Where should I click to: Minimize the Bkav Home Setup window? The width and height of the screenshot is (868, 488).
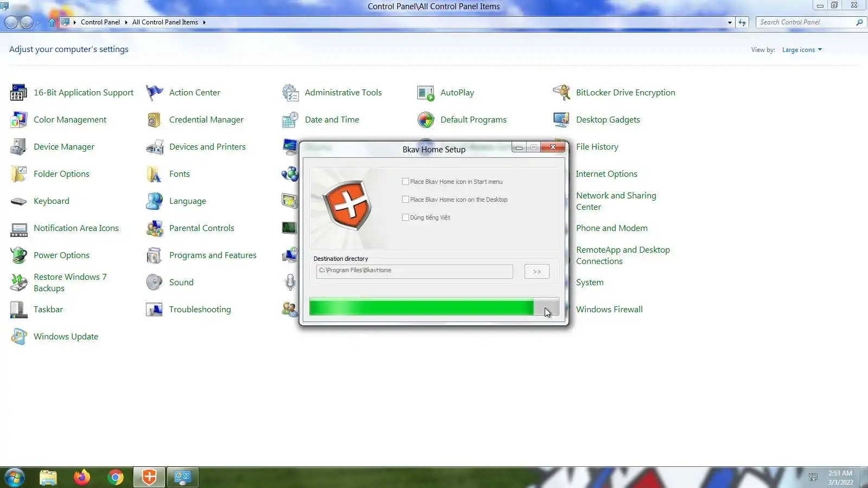(x=519, y=147)
